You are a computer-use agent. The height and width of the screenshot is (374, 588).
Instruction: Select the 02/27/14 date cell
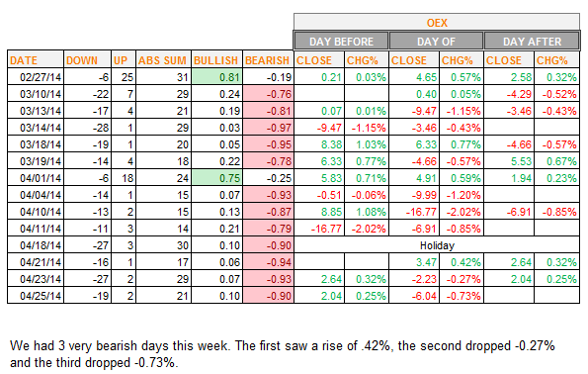click(36, 76)
